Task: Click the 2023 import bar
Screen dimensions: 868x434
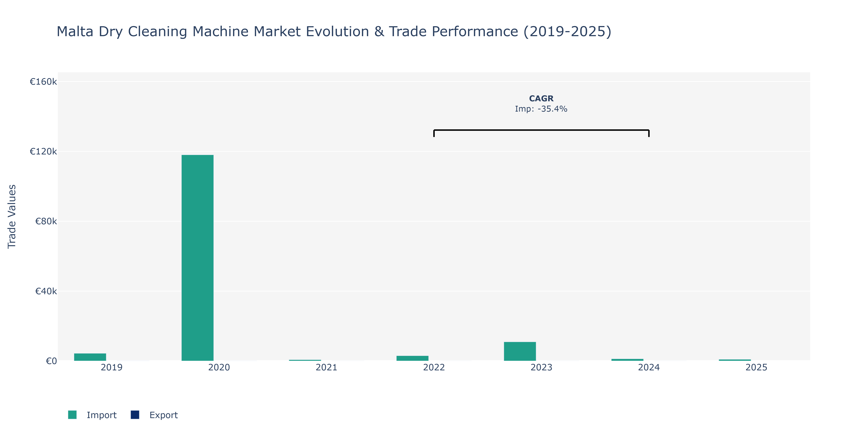Action: pyautogui.click(x=520, y=351)
